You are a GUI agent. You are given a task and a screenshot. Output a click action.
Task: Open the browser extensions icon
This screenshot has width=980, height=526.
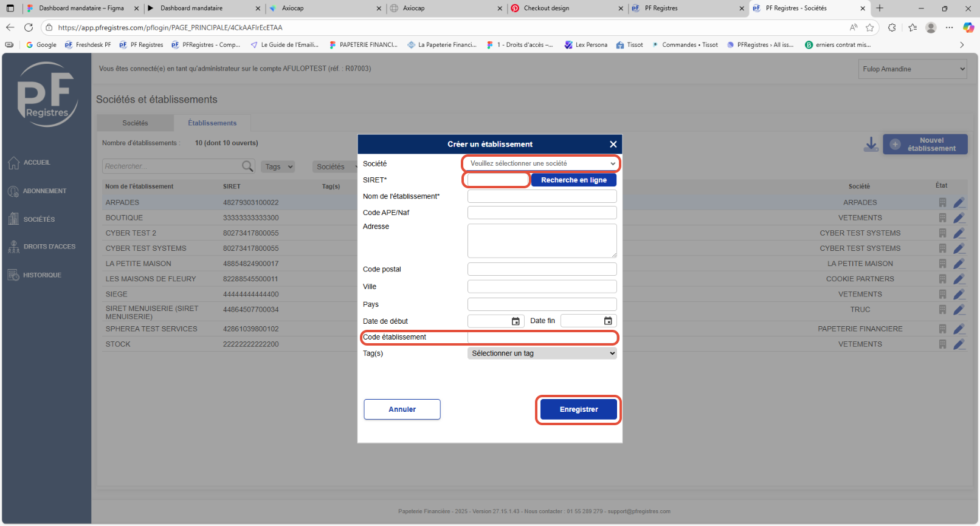coord(892,27)
